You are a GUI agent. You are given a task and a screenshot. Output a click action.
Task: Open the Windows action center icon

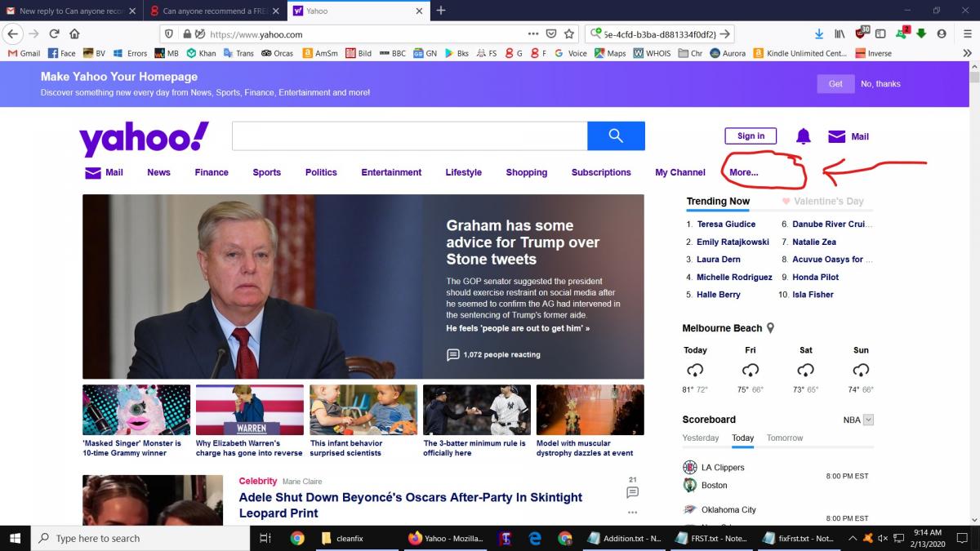(964, 538)
